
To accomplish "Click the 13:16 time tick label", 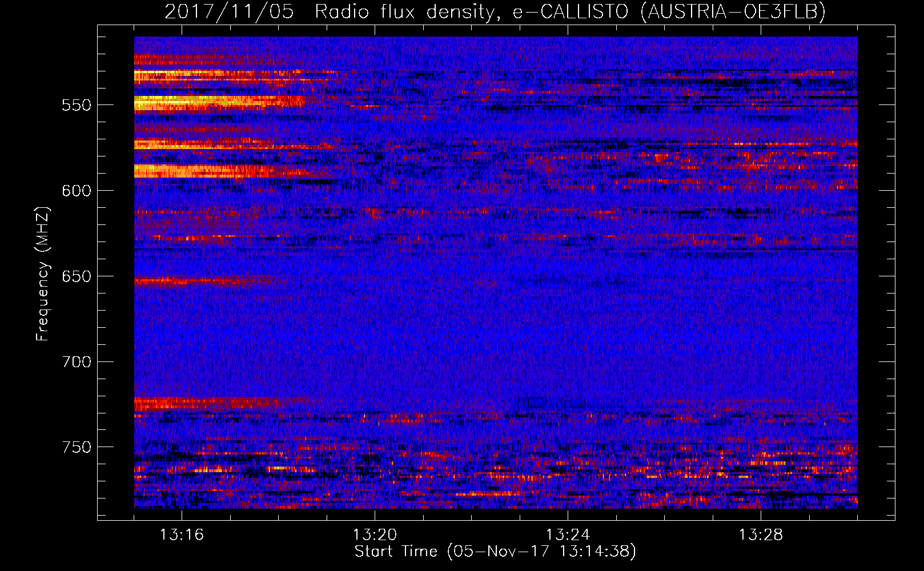I will click(x=182, y=535).
